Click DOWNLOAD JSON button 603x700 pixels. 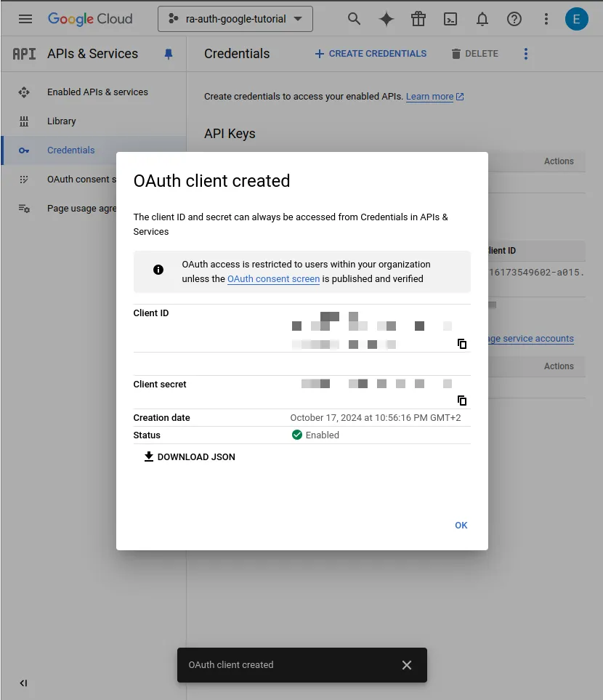[x=190, y=457]
